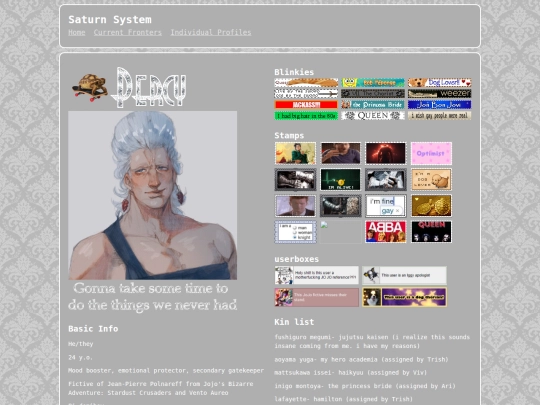
Task: Click the bread baguette blinkie
Action: click(306, 83)
